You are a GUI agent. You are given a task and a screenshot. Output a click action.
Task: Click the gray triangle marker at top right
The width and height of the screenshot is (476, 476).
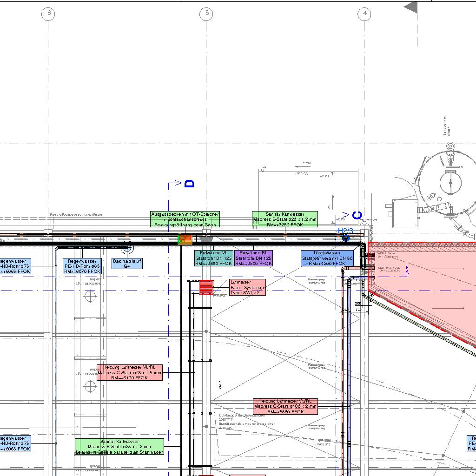[410, 7]
